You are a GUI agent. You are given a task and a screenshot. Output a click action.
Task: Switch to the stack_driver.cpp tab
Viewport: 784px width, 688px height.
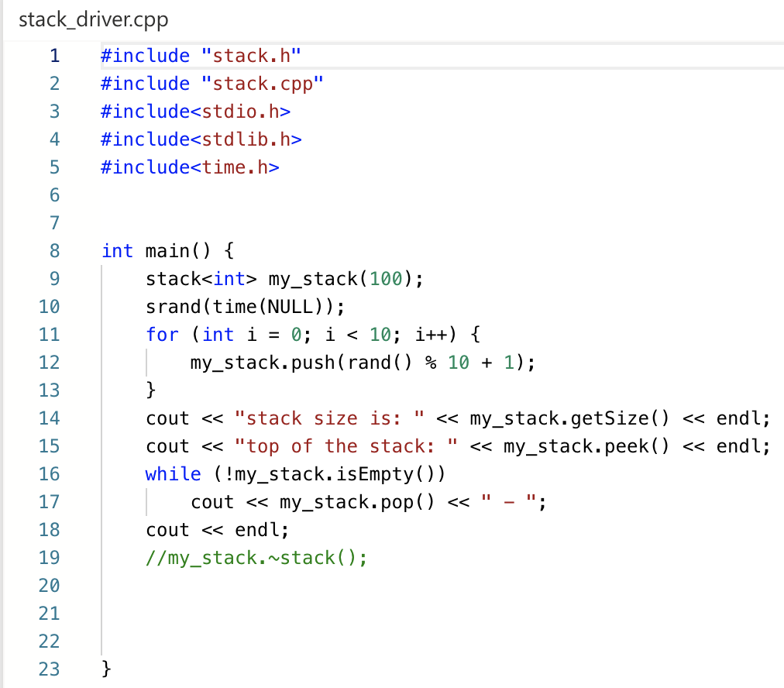93,19
